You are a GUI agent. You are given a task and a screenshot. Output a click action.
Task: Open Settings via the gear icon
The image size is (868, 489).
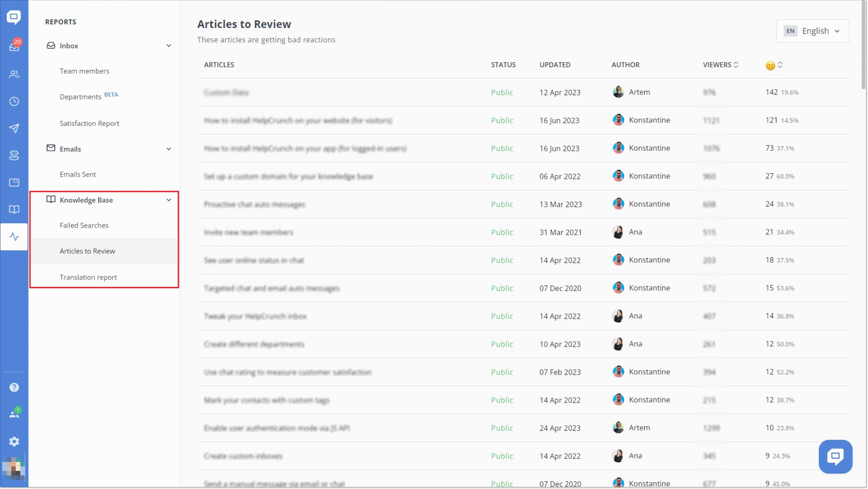[14, 442]
